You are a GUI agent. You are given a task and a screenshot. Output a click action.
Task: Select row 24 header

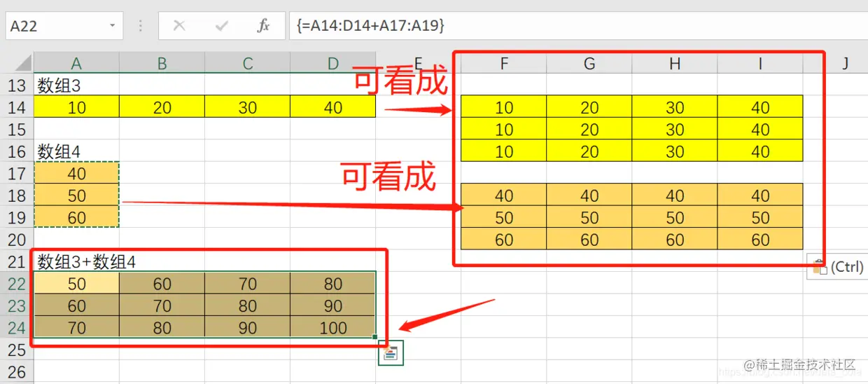(17, 327)
